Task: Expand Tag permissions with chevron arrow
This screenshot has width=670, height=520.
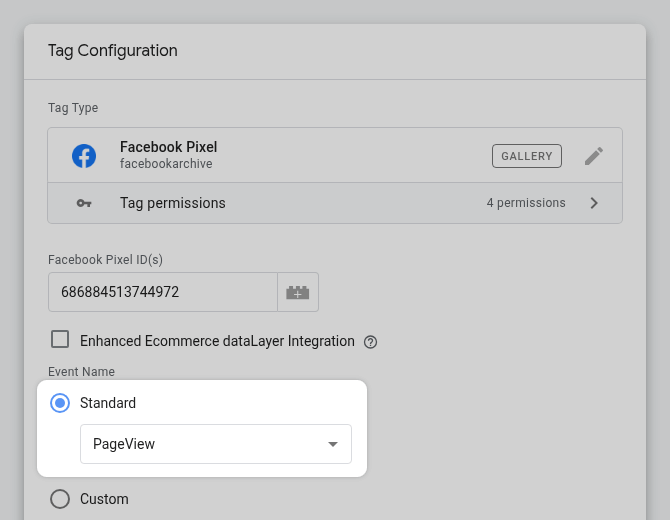Action: click(x=594, y=203)
